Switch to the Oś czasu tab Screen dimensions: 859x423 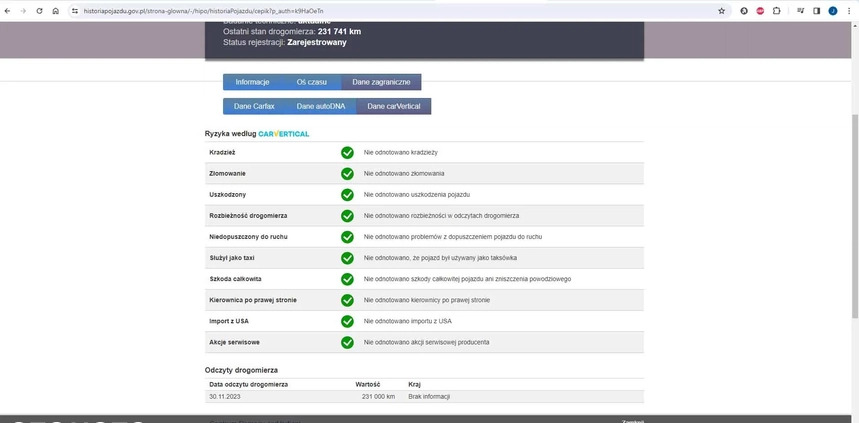point(312,82)
